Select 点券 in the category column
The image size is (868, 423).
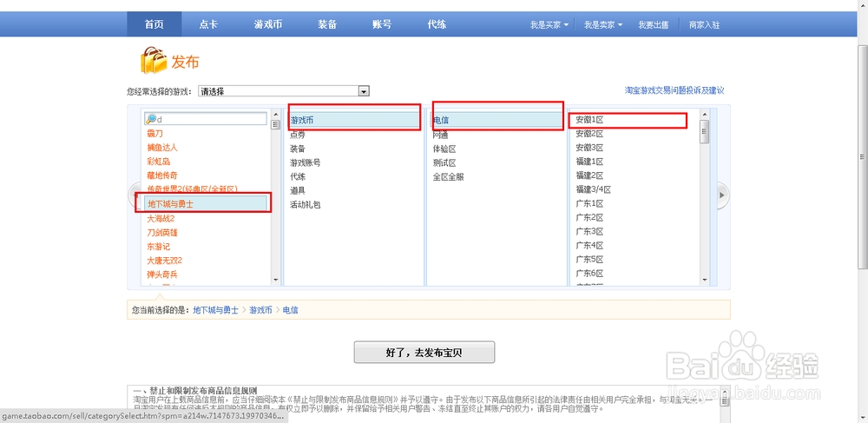pos(298,135)
